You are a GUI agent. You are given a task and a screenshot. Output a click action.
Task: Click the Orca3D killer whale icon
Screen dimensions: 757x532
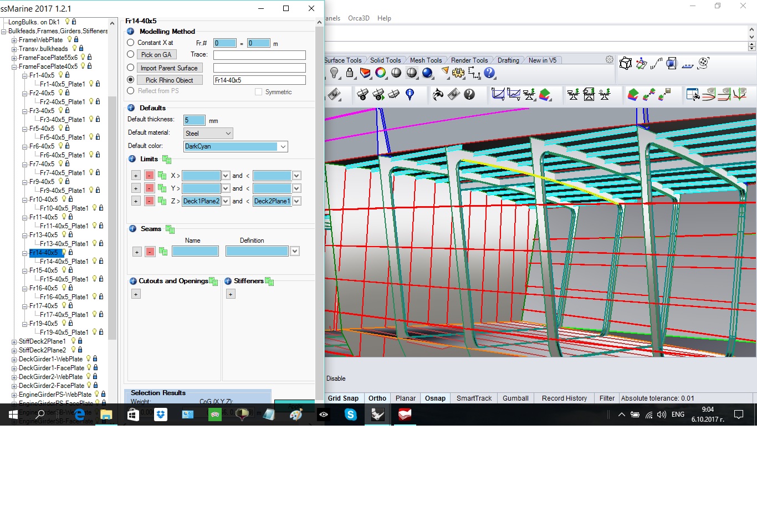[x=438, y=95]
